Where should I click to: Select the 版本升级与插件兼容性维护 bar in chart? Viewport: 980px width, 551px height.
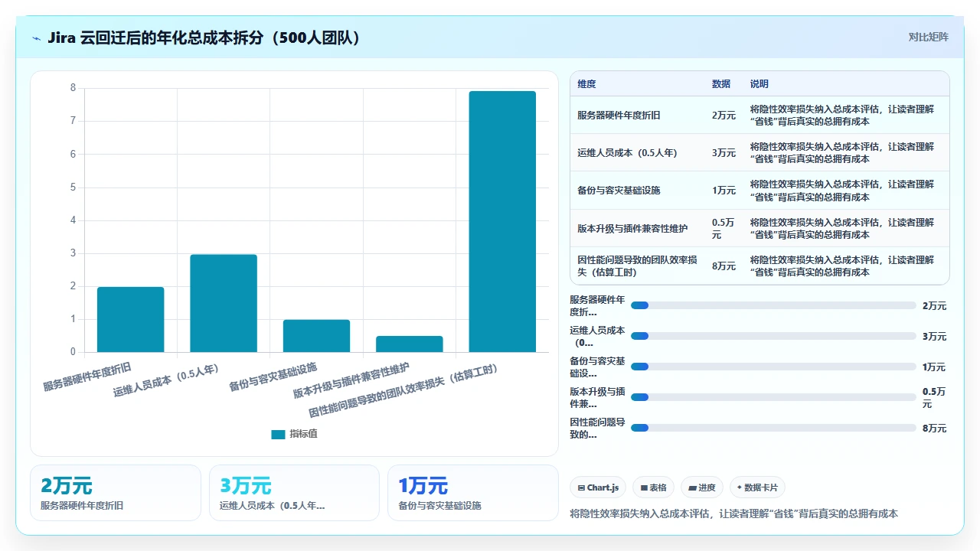410,344
